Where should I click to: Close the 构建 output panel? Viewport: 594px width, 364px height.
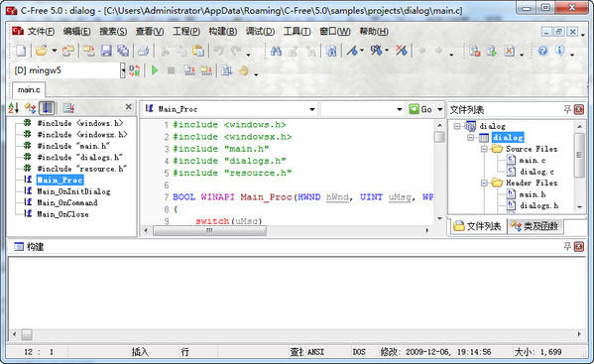pos(579,247)
